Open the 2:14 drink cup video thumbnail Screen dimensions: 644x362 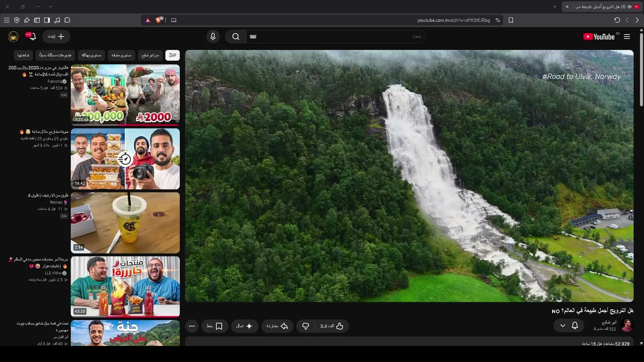tap(125, 223)
